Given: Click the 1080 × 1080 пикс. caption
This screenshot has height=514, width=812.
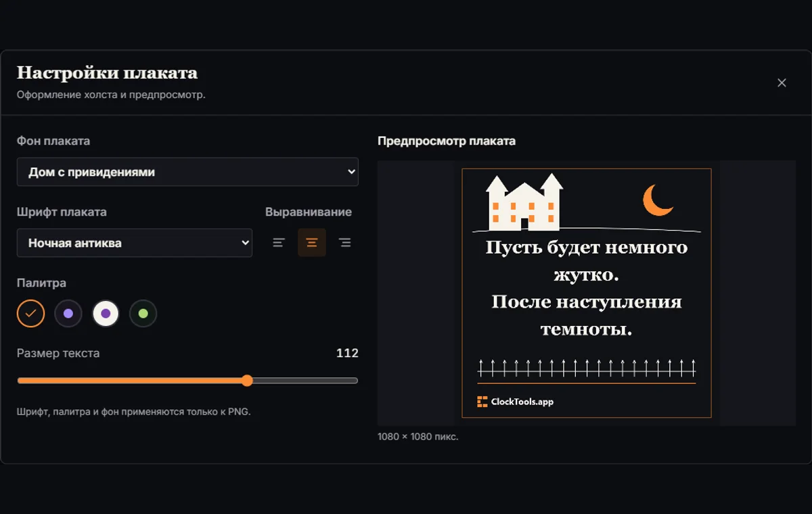Looking at the screenshot, I should (418, 437).
